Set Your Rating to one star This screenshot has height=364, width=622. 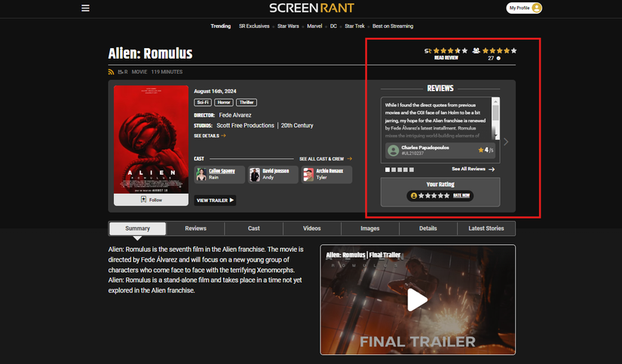point(421,195)
